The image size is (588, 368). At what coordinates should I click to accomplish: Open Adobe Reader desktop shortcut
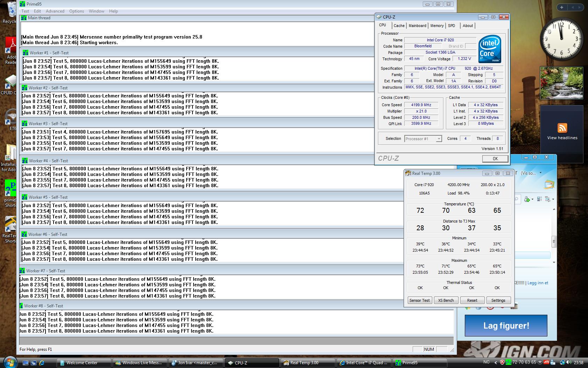(10, 51)
